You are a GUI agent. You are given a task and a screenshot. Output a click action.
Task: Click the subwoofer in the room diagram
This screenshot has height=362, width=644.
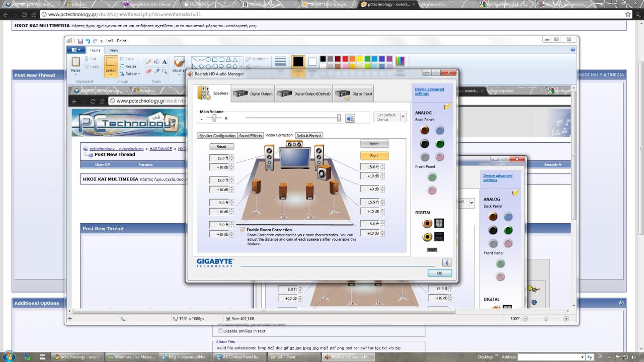tap(325, 172)
